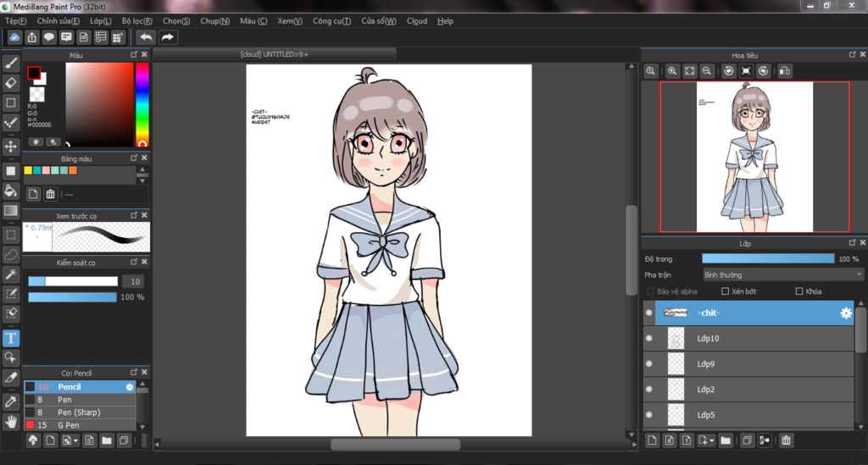Select the Hand tool

[x=11, y=422]
